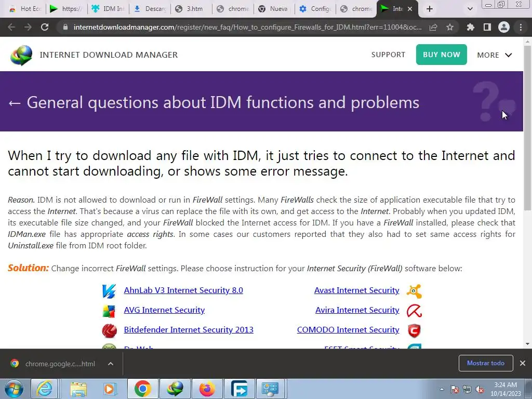Launch Internet Explorer from the taskbar
Viewport: 532px width, 399px height.
click(x=45, y=389)
